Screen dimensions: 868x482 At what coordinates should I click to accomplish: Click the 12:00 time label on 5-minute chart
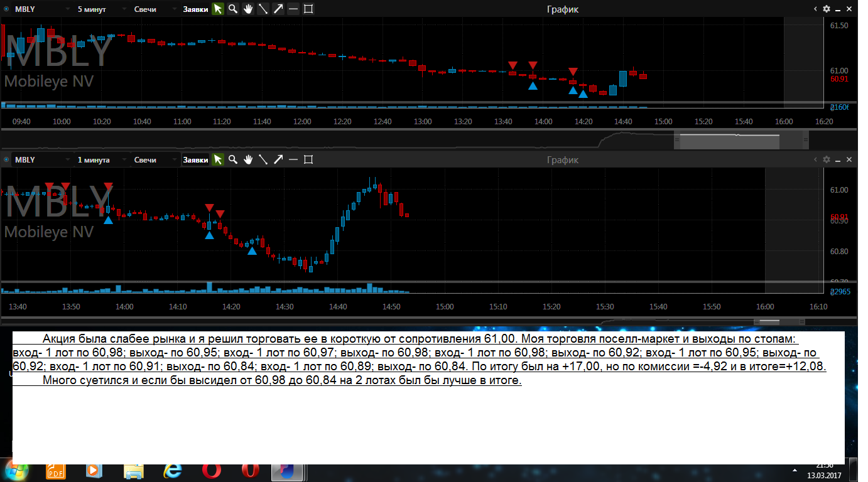(x=302, y=122)
